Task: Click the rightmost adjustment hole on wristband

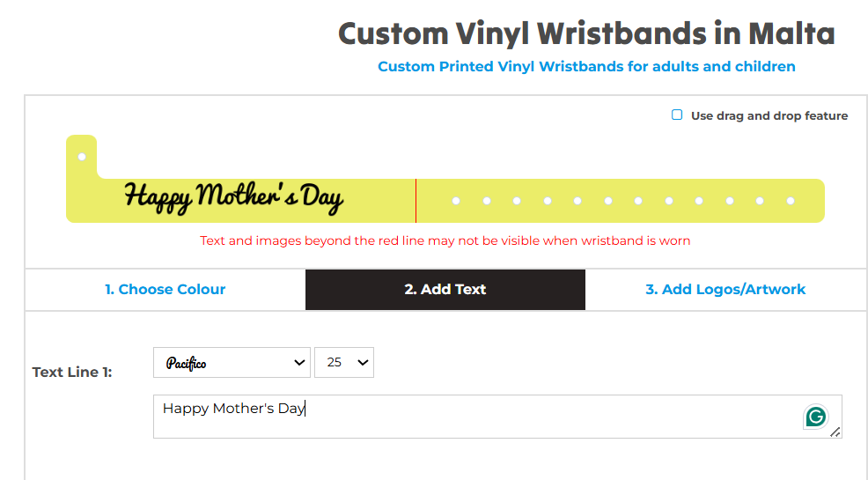Action: (791, 201)
